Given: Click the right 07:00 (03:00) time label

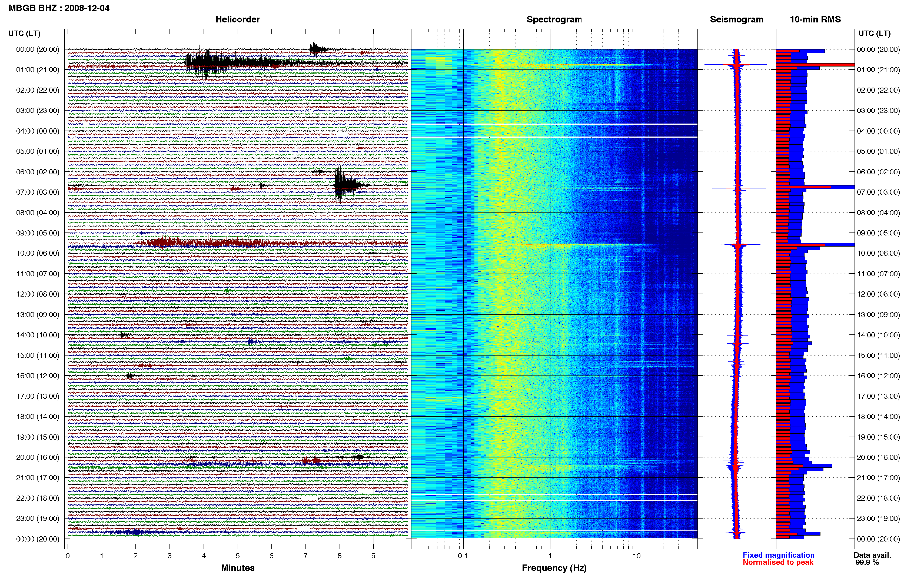Looking at the screenshot, I should point(878,192).
